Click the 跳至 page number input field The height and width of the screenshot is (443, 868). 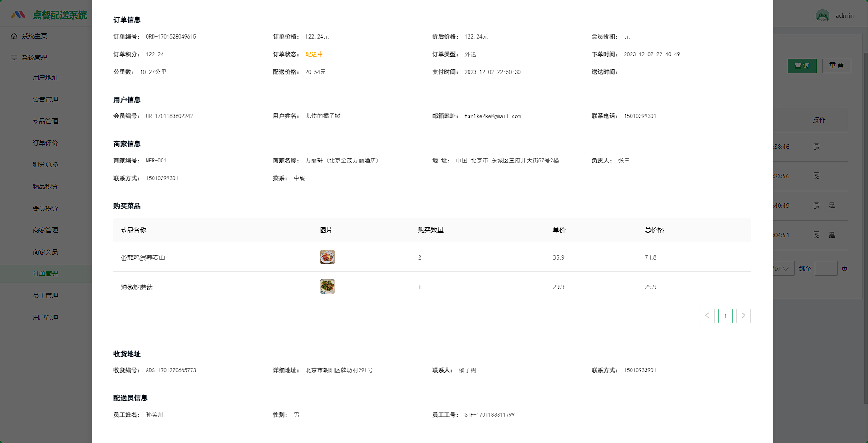tap(826, 268)
